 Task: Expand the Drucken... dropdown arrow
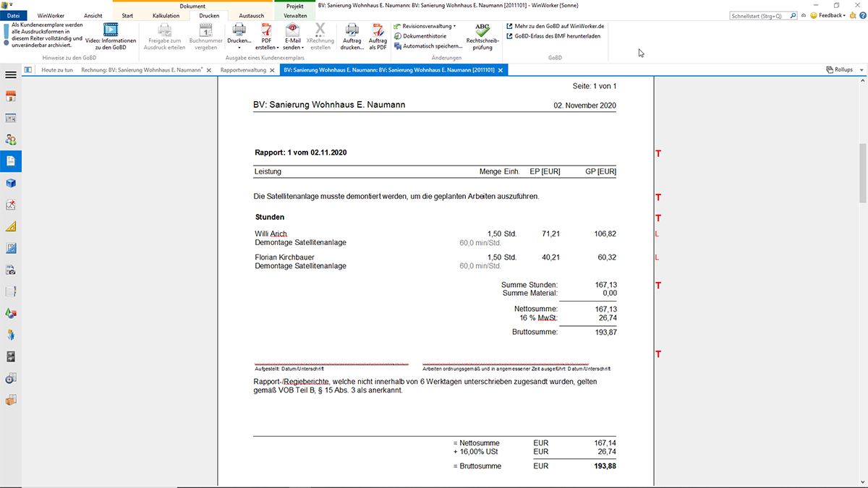239,48
